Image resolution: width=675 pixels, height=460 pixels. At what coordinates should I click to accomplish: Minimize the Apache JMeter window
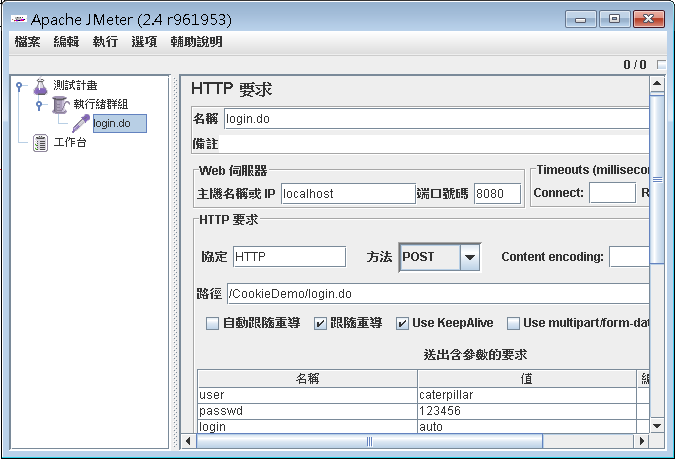(x=581, y=19)
